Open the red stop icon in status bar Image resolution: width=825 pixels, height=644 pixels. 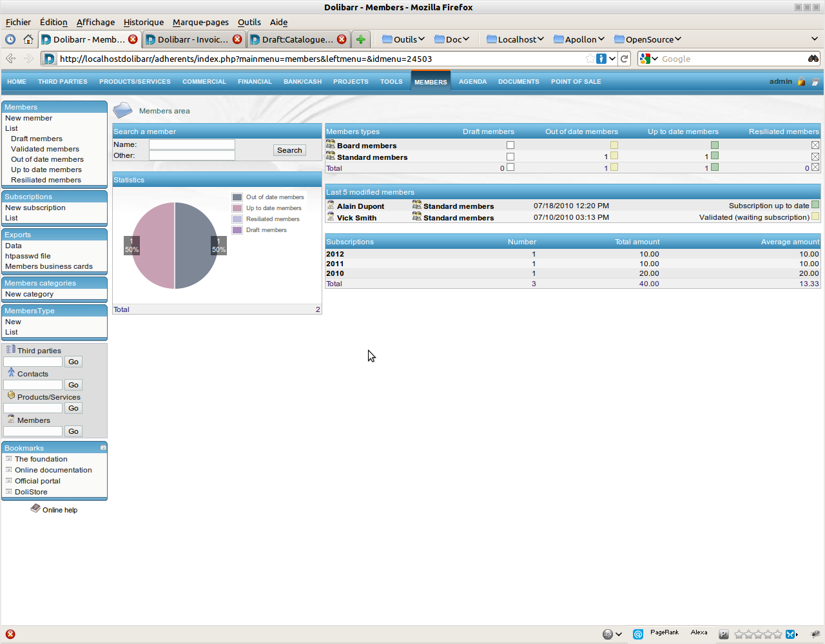(10, 634)
